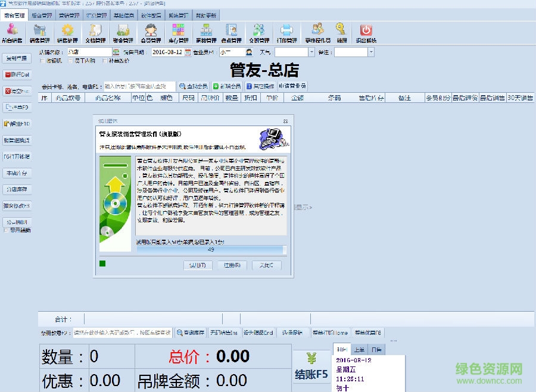Select the 上单 tab in info panel
The height and width of the screenshot is (392, 536).
(359, 350)
